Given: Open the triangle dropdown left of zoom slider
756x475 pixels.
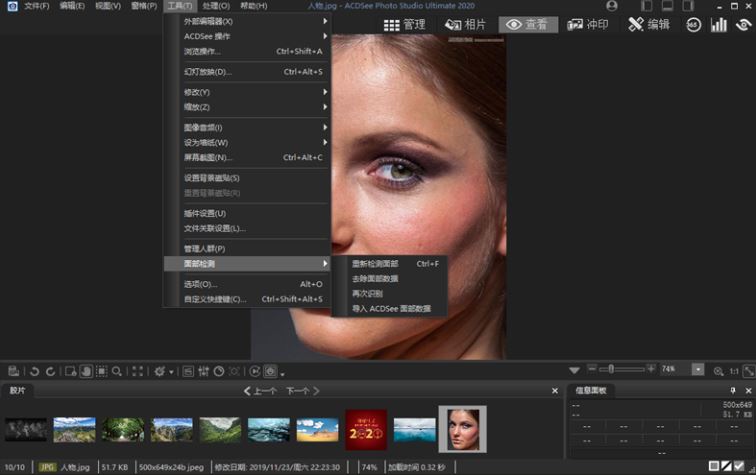Looking at the screenshot, I should coord(574,370).
